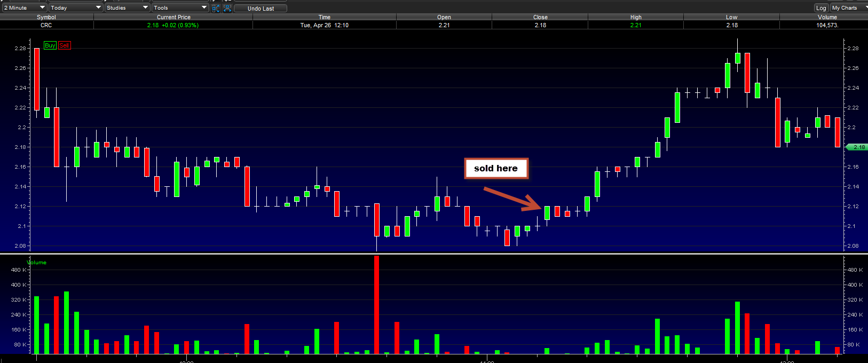The image size is (868, 363).
Task: Click the 2.28 label on left price axis
Action: [x=20, y=48]
